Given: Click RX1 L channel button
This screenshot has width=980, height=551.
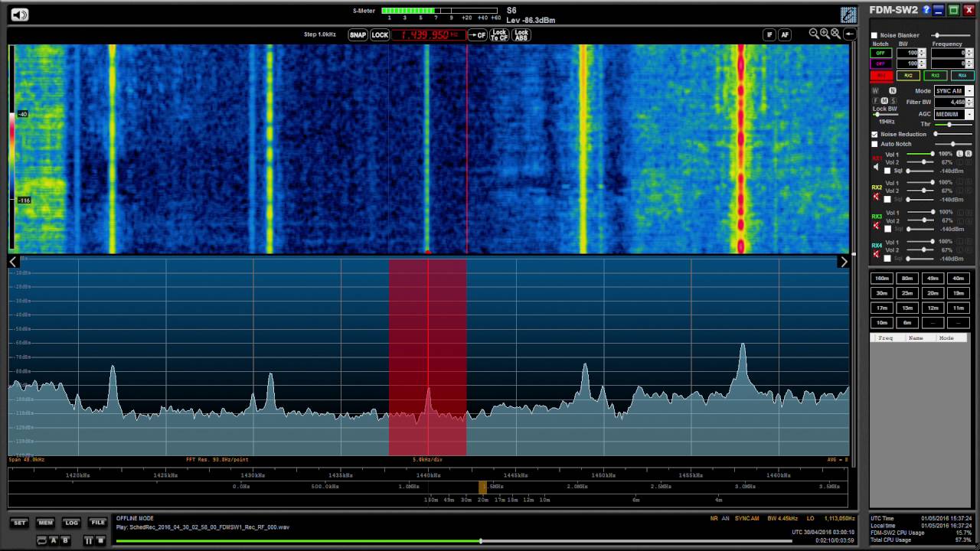Looking at the screenshot, I should [959, 155].
